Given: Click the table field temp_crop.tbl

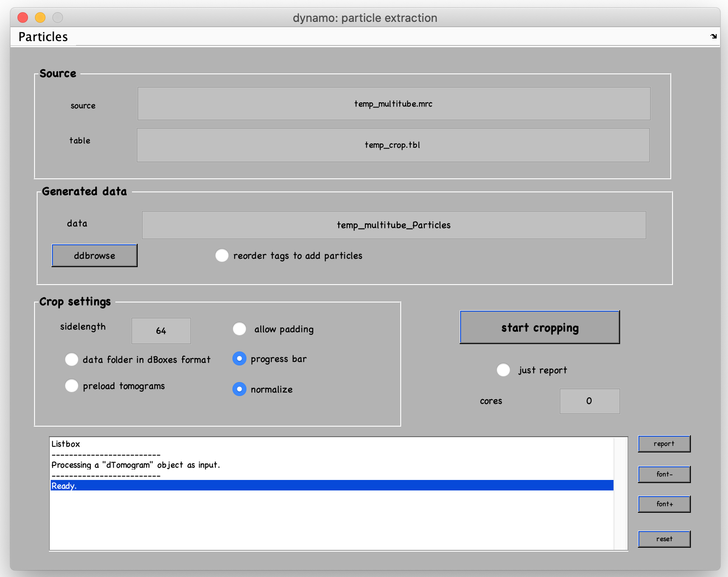Looking at the screenshot, I should pos(393,145).
